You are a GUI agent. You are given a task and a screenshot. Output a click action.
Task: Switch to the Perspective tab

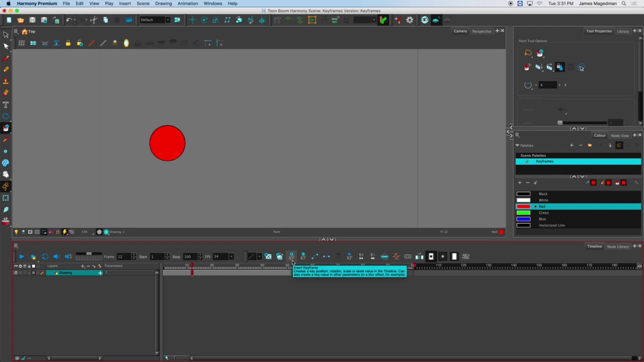tap(481, 31)
